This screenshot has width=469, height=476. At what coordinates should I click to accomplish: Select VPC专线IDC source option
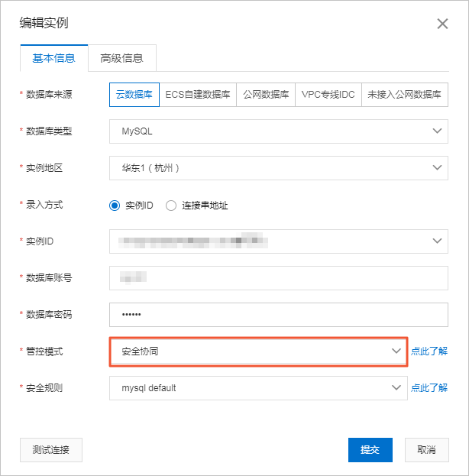328,95
